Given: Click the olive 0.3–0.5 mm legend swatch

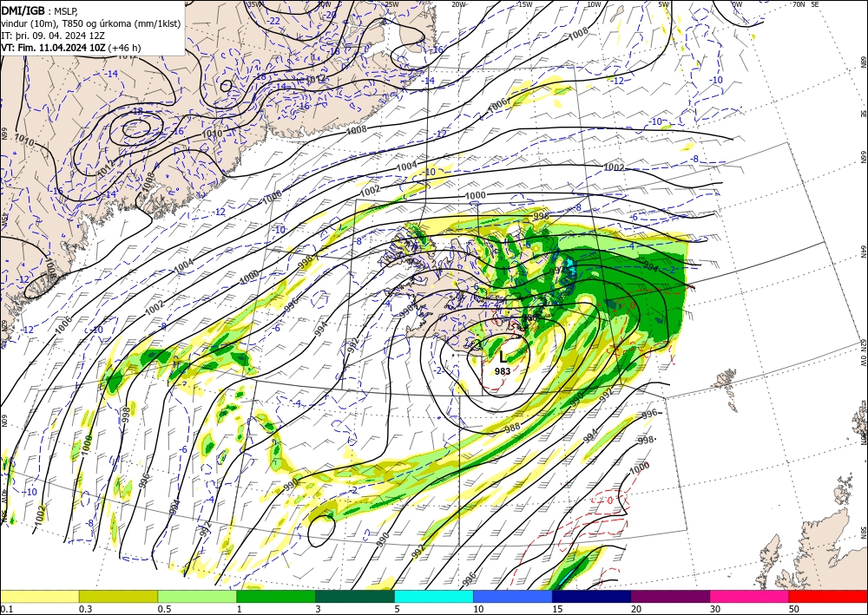Looking at the screenshot, I should [118, 596].
